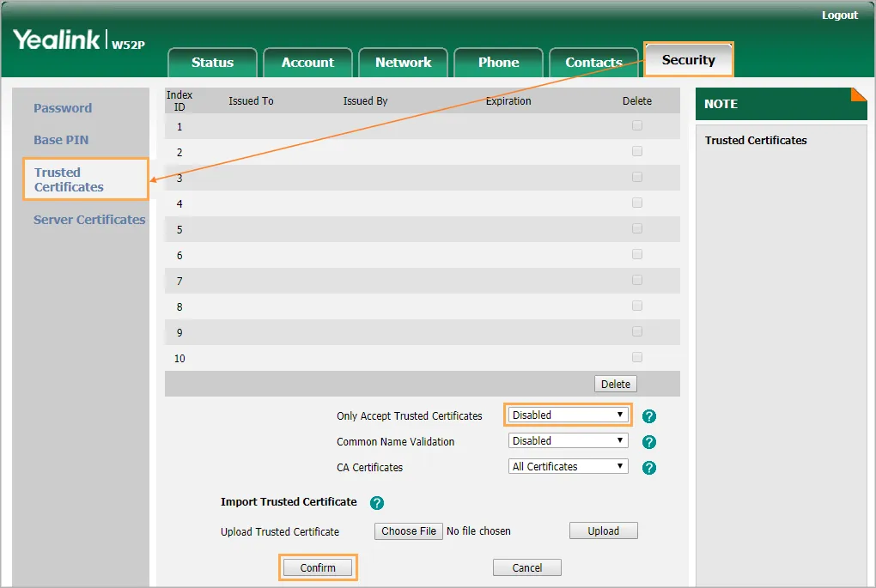
Task: Click the 'No file chosen' text
Action: (x=478, y=531)
